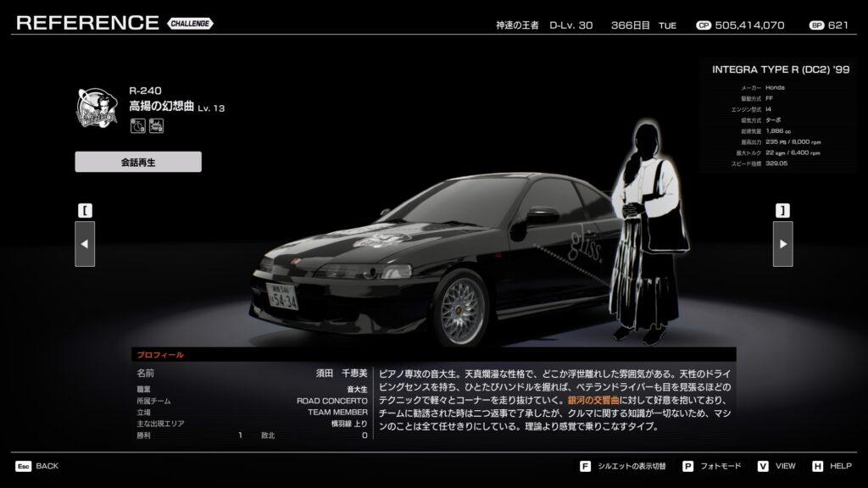Image resolution: width=868 pixels, height=488 pixels.
Task: Click the SP points icon
Action: click(x=816, y=25)
